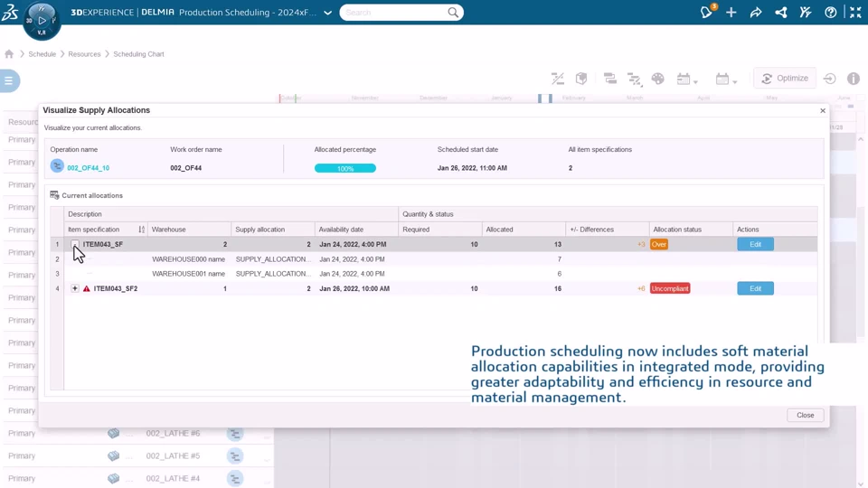868x488 pixels.
Task: Open the social network share icon
Action: (780, 12)
